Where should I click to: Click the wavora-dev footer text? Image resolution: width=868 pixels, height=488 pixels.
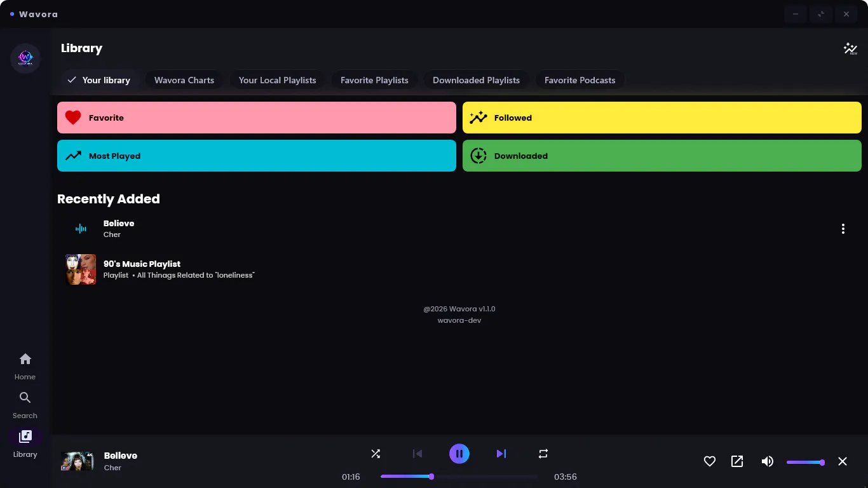point(459,320)
